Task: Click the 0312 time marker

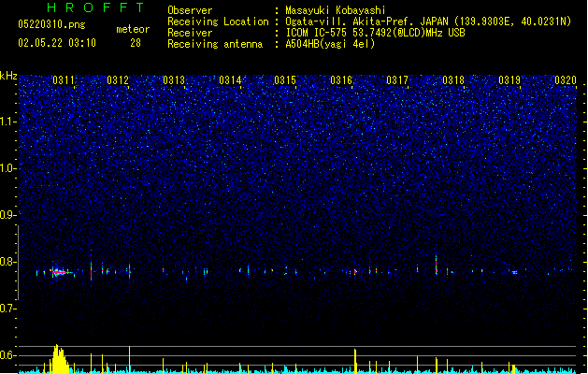Action: tap(118, 79)
